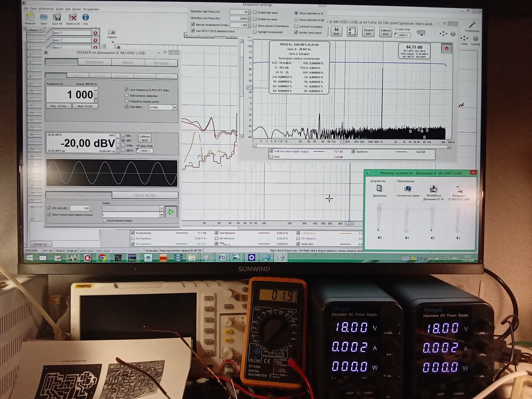Open the Graph menu
This screenshot has width=532, height=399.
[59, 9]
